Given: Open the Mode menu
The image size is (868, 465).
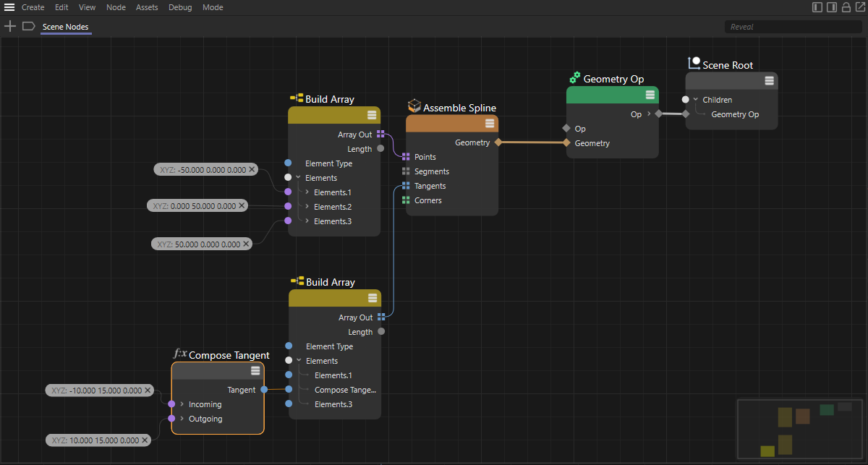Looking at the screenshot, I should 213,7.
